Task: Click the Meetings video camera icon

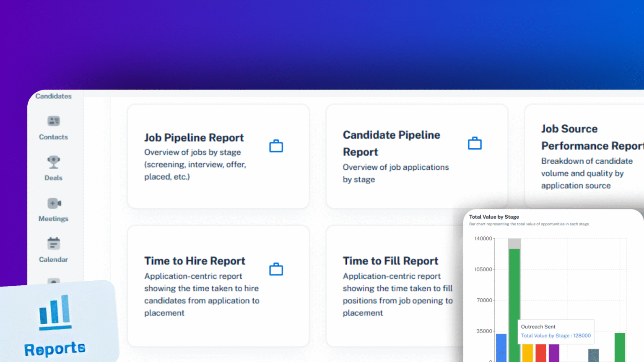Action: tap(54, 203)
